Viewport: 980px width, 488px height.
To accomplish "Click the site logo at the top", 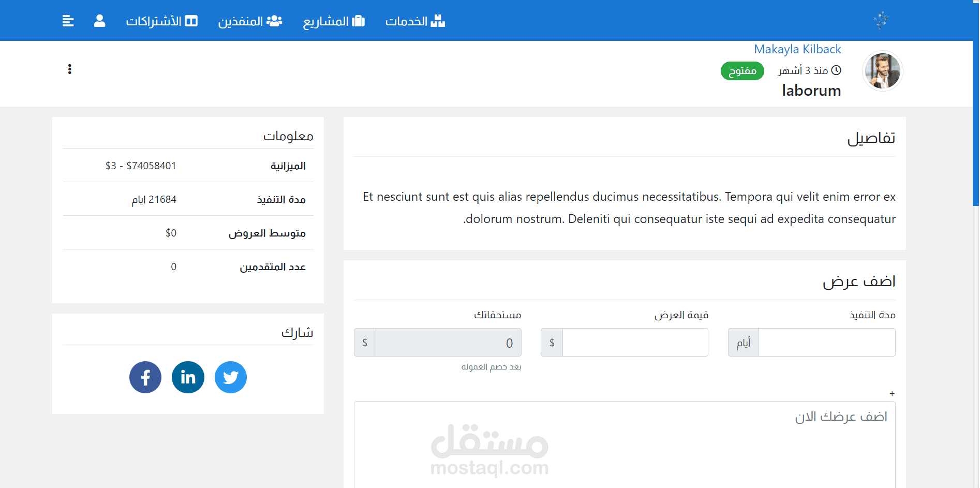I will [881, 20].
